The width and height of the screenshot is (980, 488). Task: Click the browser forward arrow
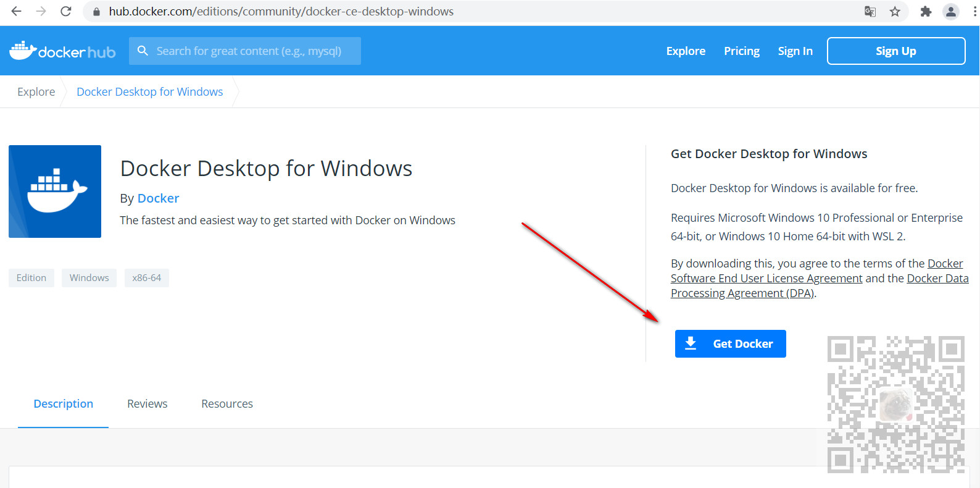[41, 11]
